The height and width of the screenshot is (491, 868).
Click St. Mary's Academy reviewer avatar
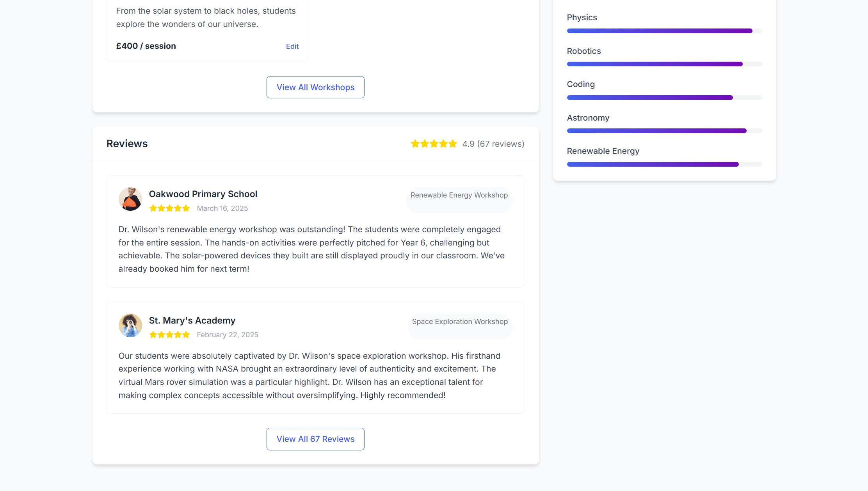click(130, 326)
